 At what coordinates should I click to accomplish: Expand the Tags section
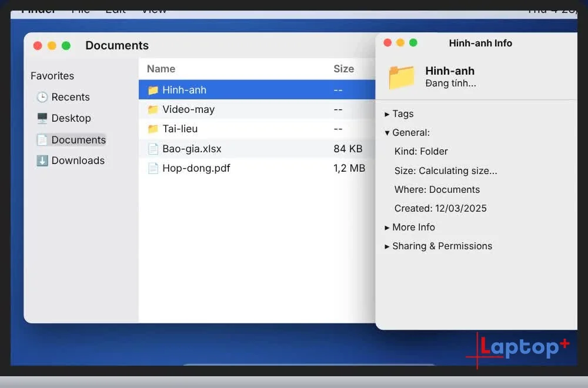coord(387,114)
